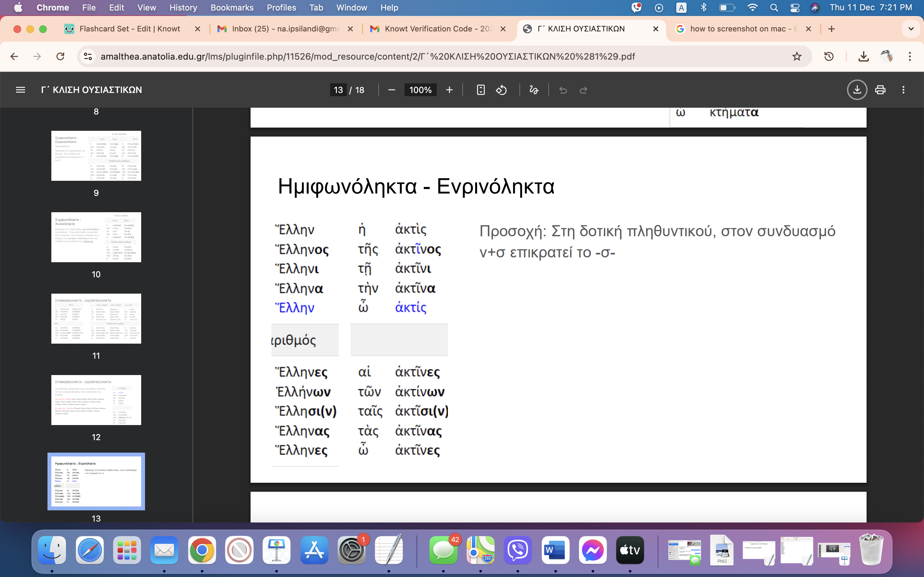924x577 pixels.
Task: Print the PDF document
Action: pos(880,90)
